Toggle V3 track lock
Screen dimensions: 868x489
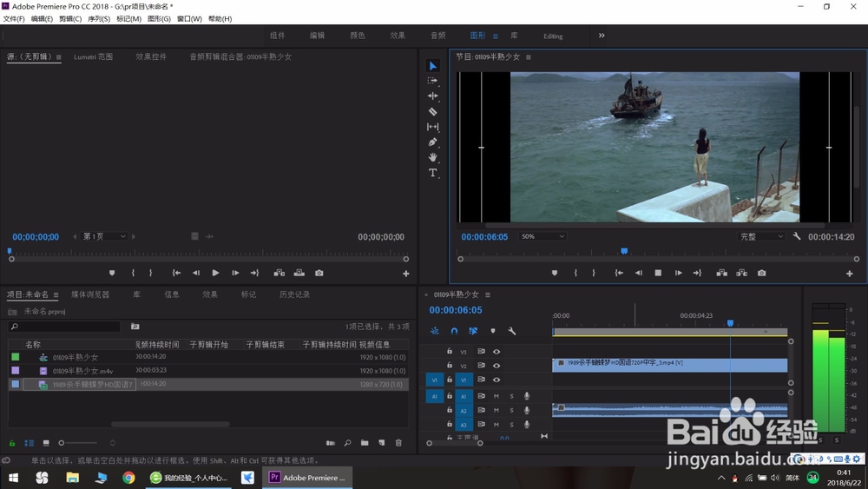[450, 352]
